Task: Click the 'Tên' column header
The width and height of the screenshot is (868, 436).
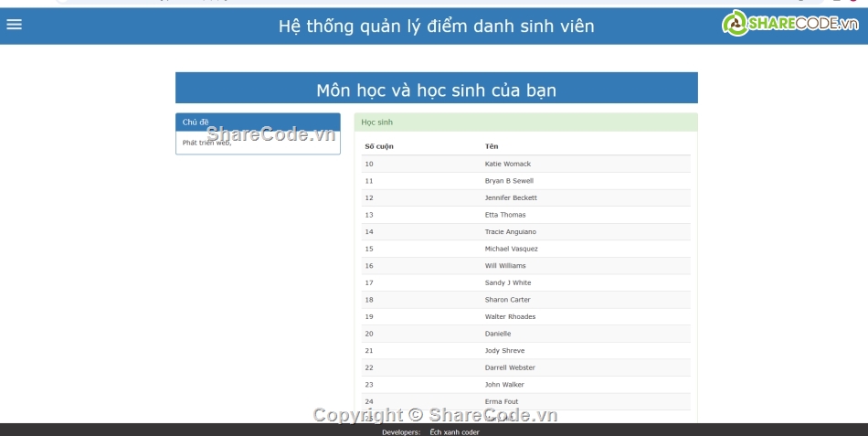Action: [x=492, y=146]
